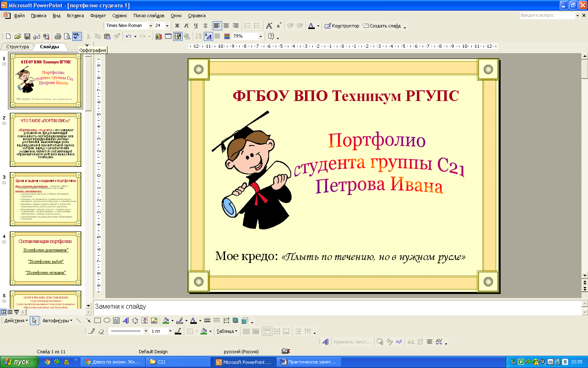Viewport: 588px width, 368px height.
Task: Toggle text Shadow formatting button
Action: [x=205, y=26]
